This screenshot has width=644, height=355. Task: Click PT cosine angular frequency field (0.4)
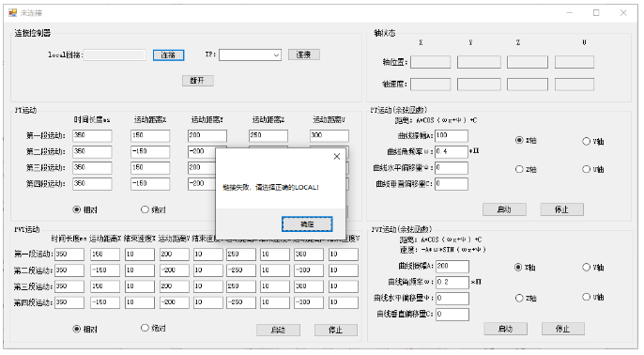pos(452,151)
